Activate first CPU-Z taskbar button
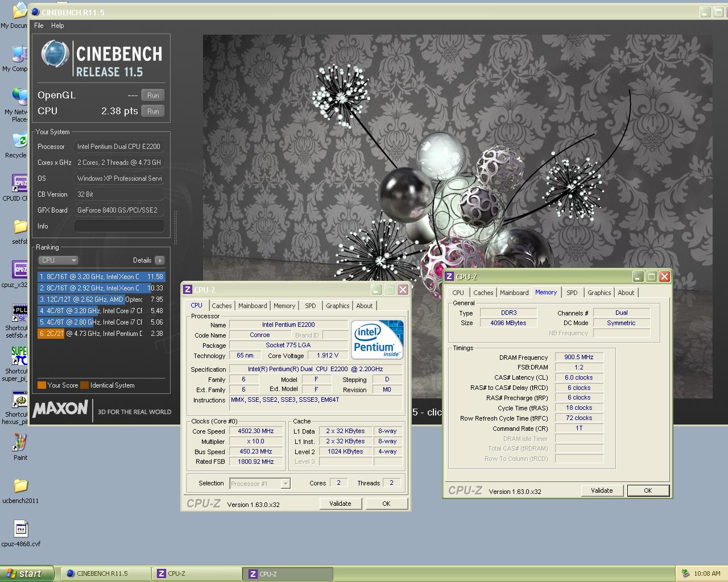The width and height of the screenshot is (728, 582). click(197, 573)
